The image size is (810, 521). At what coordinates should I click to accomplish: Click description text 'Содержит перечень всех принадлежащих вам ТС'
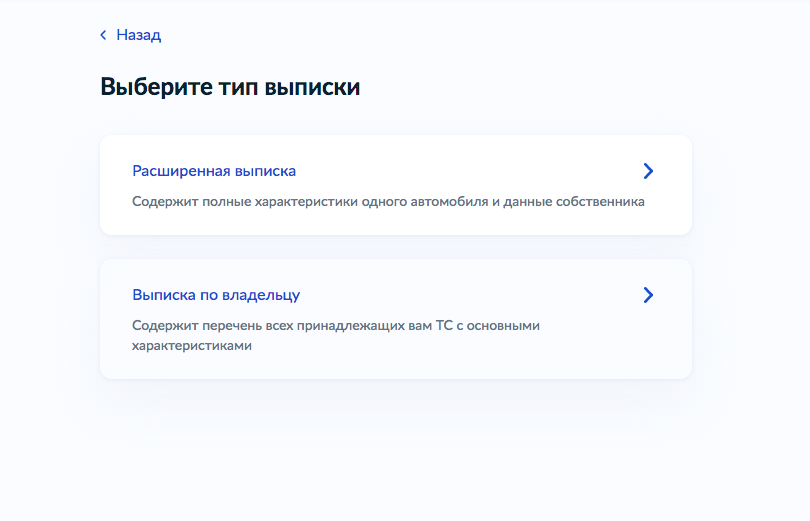coord(292,326)
